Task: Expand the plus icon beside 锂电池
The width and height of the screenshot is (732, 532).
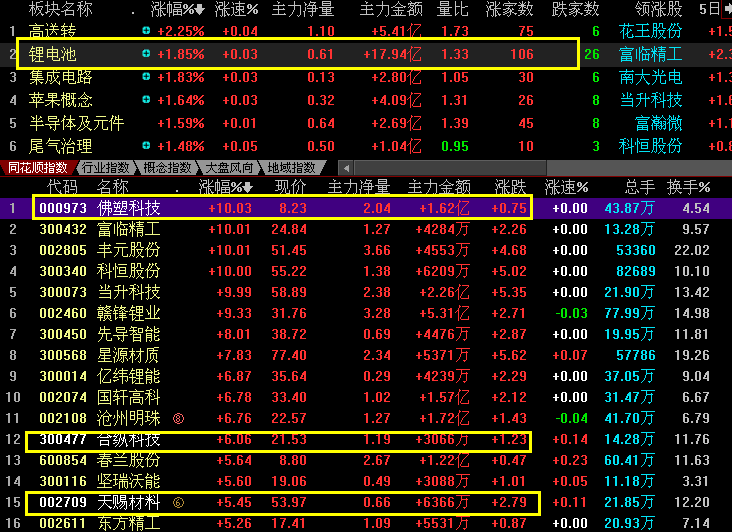Action: pos(146,54)
